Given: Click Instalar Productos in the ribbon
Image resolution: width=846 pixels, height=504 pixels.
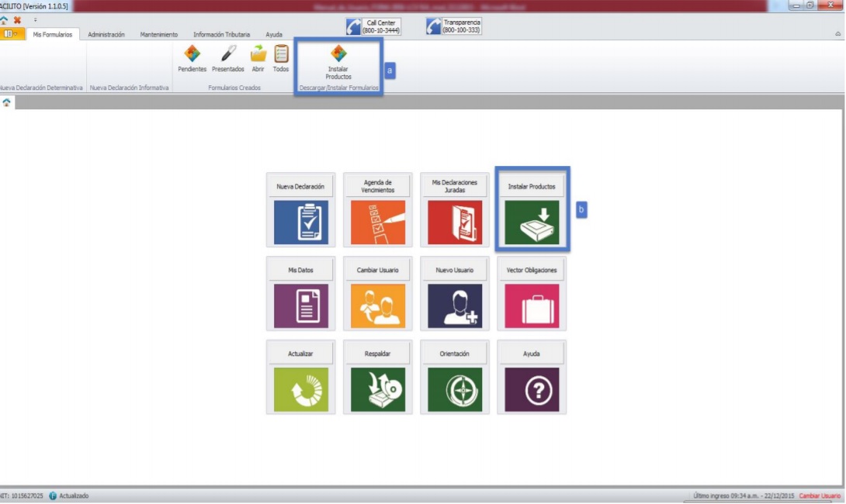Looking at the screenshot, I should [x=338, y=62].
